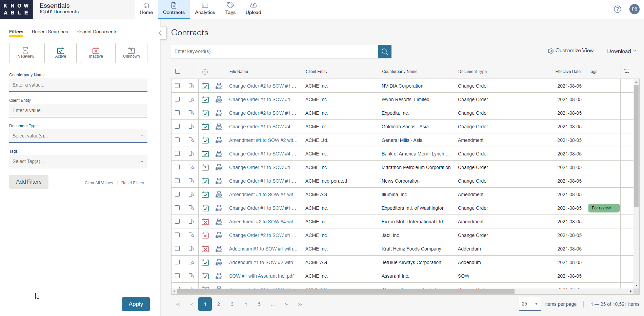644x316 pixels.
Task: Open document preview for NVIDIA Corporation row
Action: (192, 86)
